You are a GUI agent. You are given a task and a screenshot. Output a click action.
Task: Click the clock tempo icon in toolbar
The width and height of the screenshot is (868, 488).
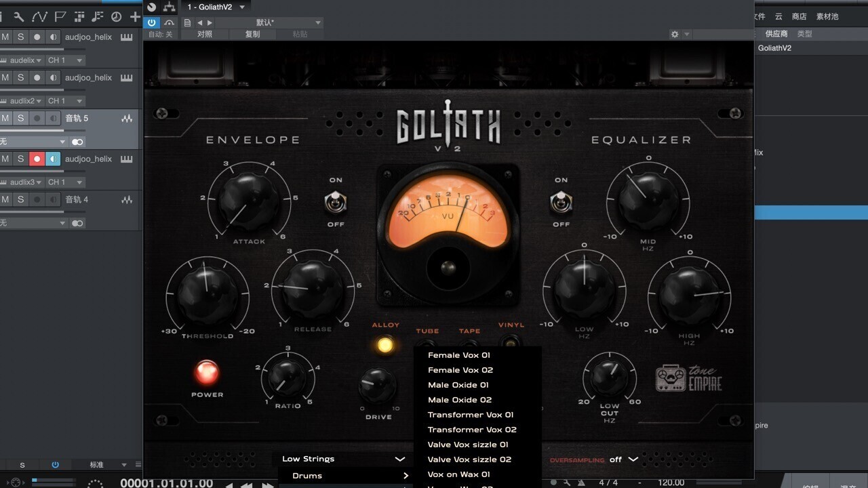(116, 16)
